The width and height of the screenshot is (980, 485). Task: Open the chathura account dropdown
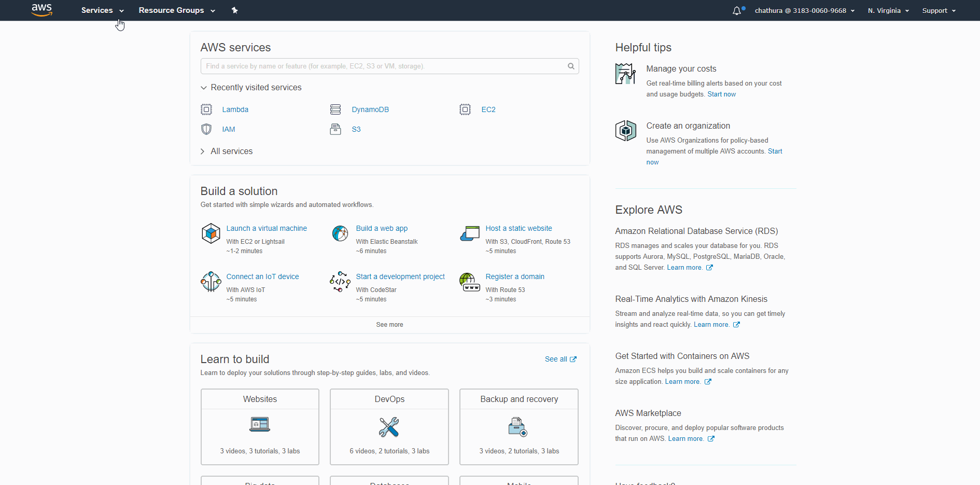804,10
